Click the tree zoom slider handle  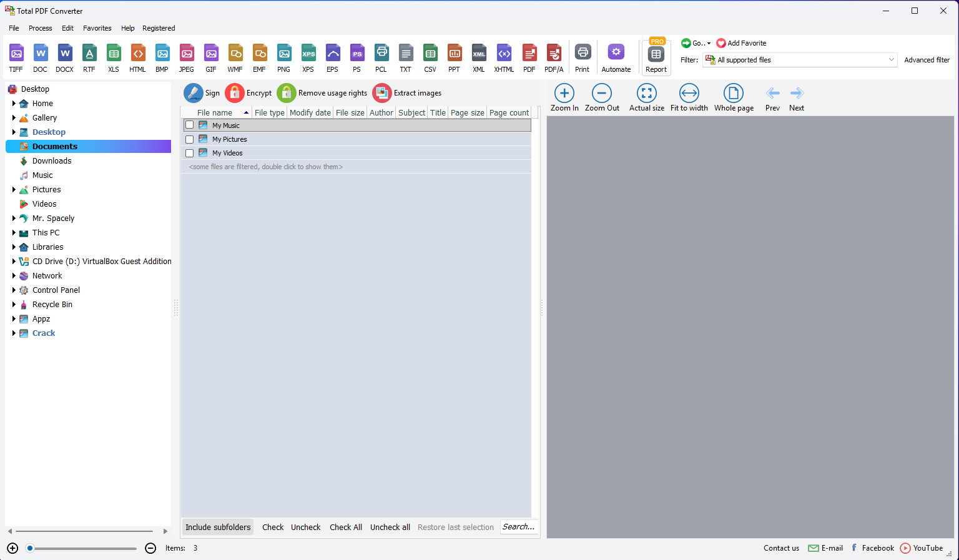click(29, 548)
